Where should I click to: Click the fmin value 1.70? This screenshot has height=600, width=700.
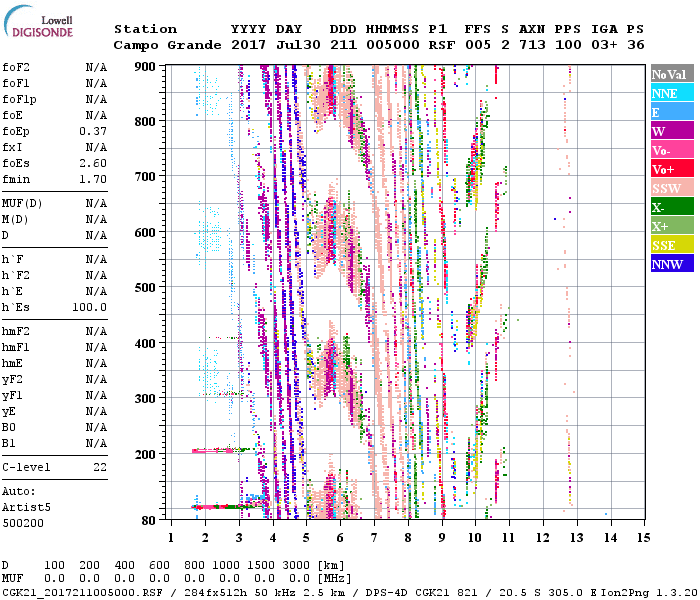[93, 179]
